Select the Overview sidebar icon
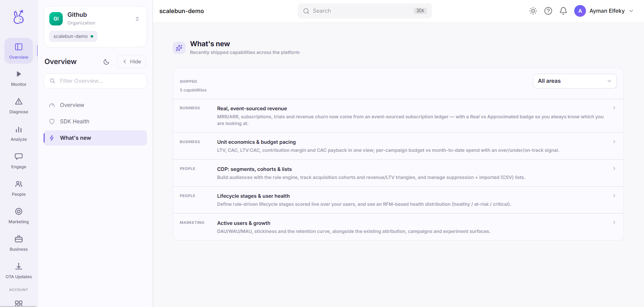The width and height of the screenshot is (644, 307). [x=19, y=47]
